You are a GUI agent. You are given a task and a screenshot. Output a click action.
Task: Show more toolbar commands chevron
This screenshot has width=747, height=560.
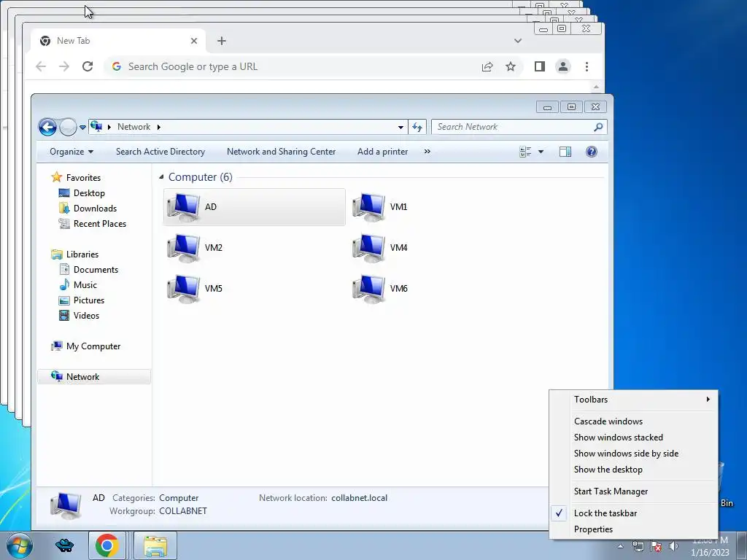tap(427, 152)
